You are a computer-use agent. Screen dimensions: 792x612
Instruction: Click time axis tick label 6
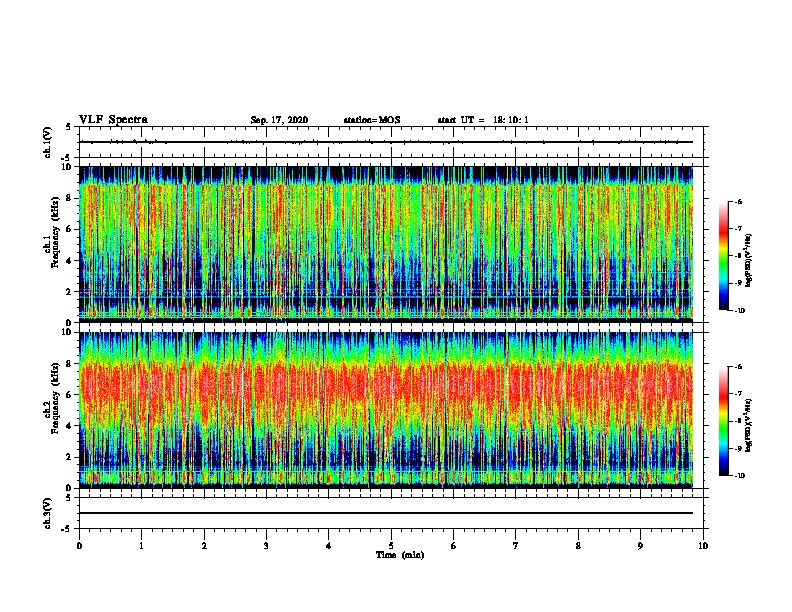pyautogui.click(x=454, y=546)
